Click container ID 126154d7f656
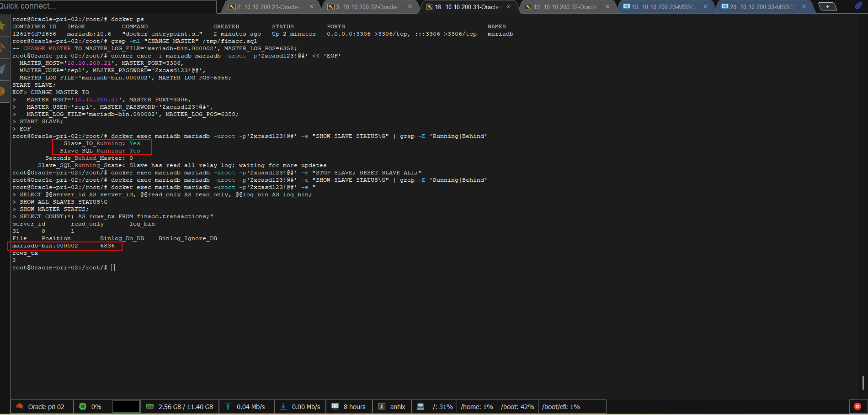The image size is (868, 415). [x=34, y=34]
